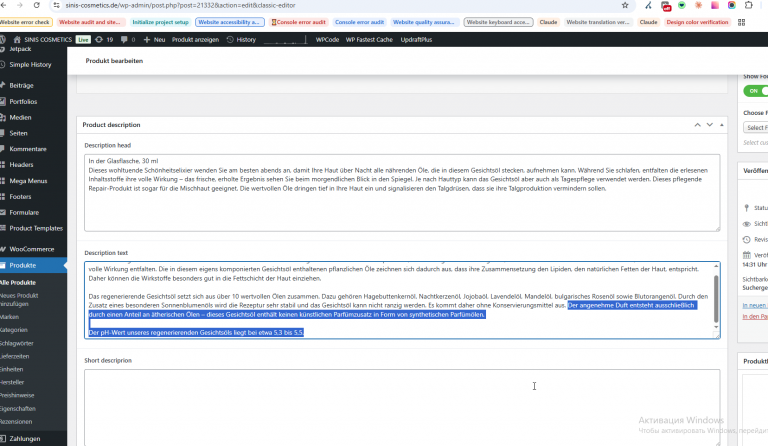Open the Website accessibility tab group
This screenshot has width=768, height=446.
pyautogui.click(x=229, y=22)
